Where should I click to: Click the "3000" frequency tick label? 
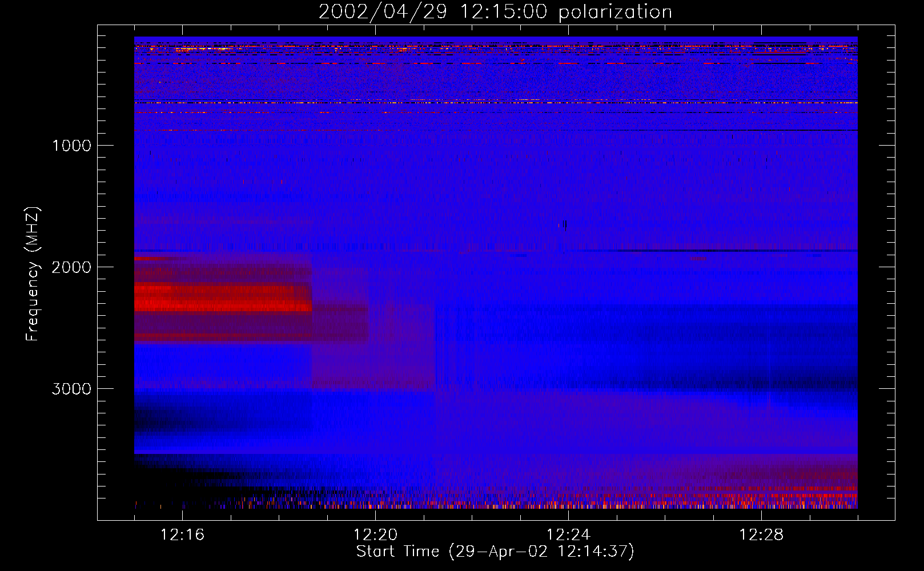[71, 389]
